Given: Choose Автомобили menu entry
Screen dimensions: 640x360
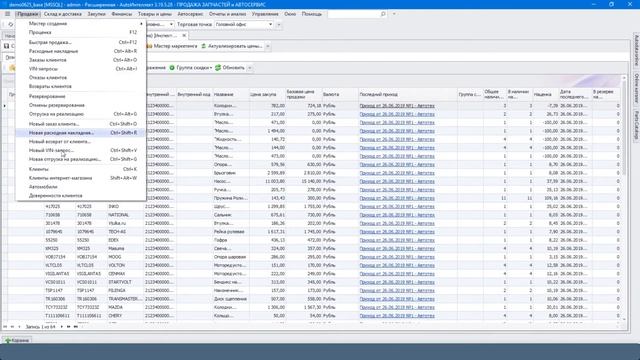Looking at the screenshot, I should [81, 187].
